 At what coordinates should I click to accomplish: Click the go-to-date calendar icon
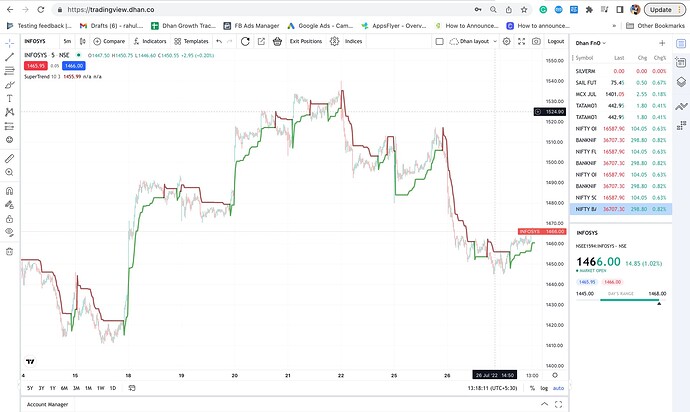[132, 388]
